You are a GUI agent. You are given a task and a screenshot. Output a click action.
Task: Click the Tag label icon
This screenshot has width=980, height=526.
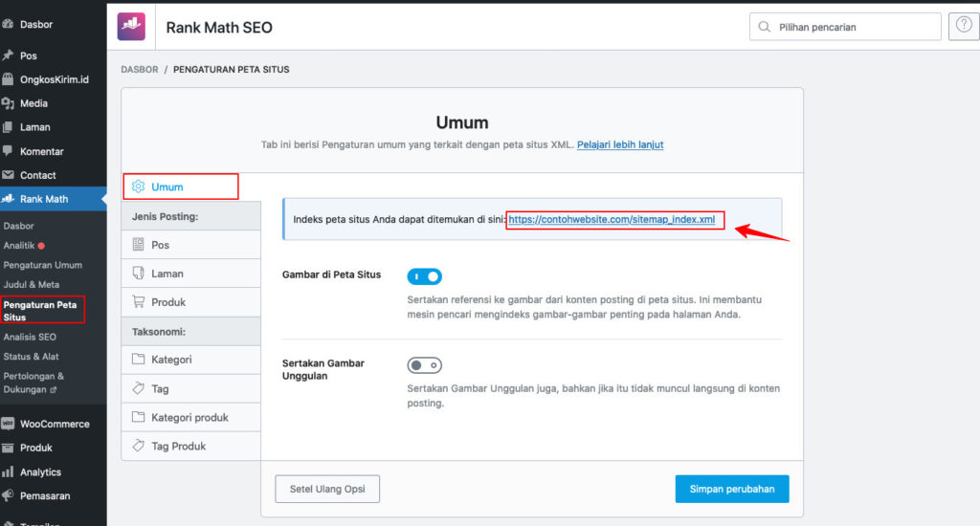[x=138, y=388]
